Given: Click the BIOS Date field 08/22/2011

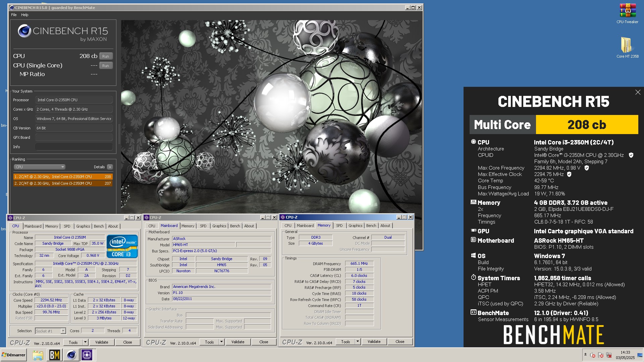Looking at the screenshot, I should tap(221, 299).
